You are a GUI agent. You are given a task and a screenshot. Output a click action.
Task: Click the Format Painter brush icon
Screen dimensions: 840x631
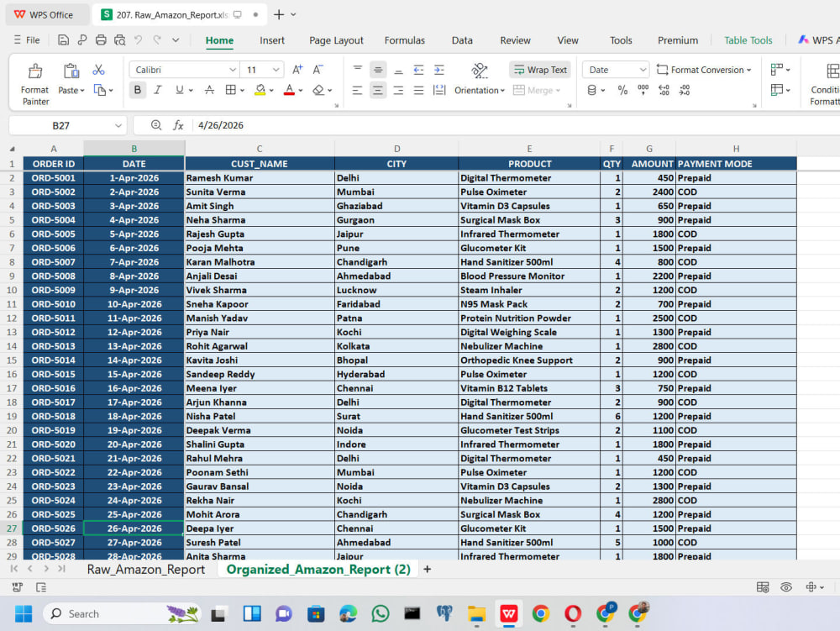[35, 71]
